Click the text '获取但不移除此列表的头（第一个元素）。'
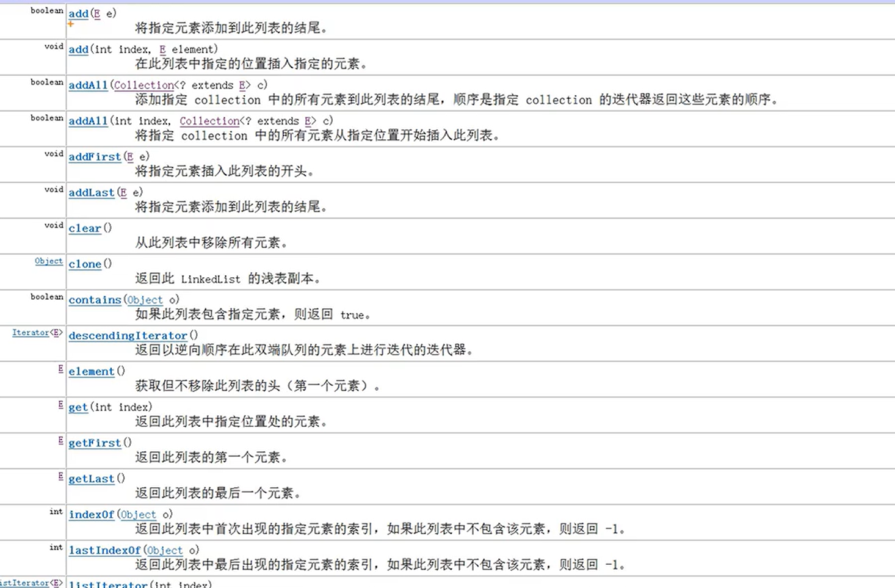 [x=258, y=386]
